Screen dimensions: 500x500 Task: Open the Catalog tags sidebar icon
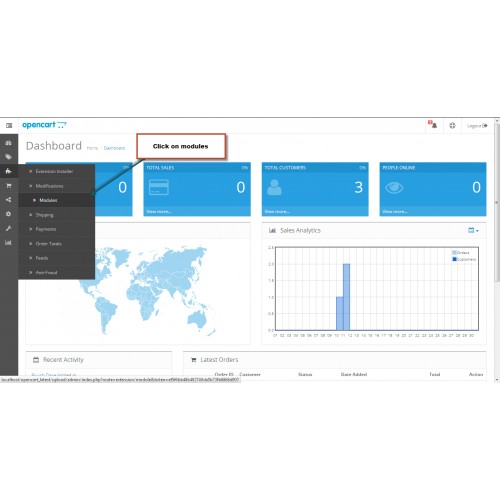point(8,157)
